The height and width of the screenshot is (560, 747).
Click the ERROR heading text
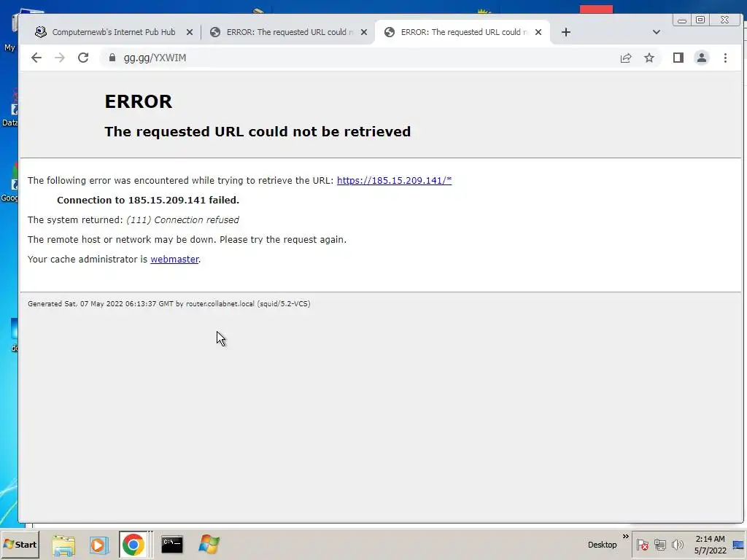click(138, 101)
